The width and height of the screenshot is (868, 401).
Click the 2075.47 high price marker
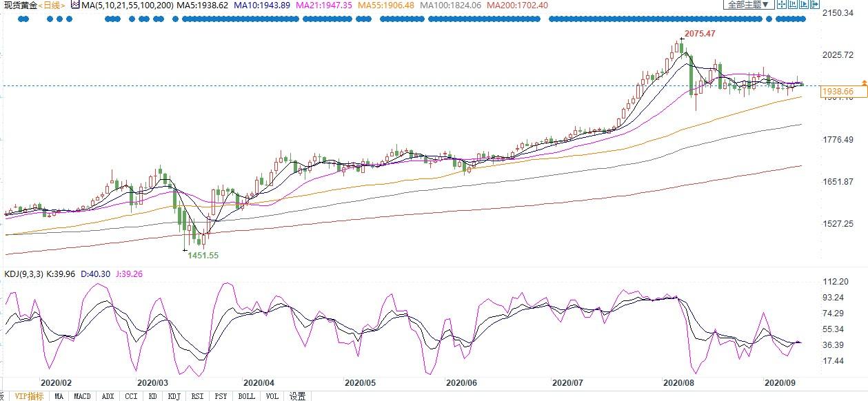pyautogui.click(x=701, y=33)
